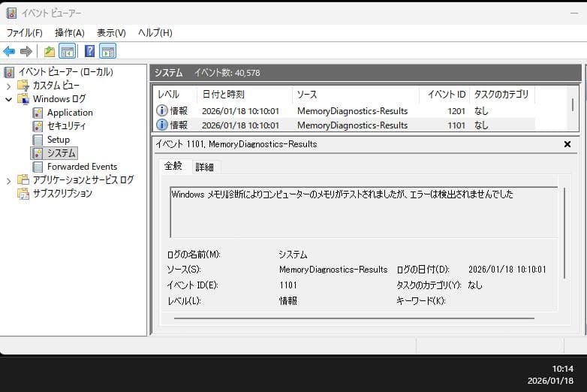Toggle the action pane show/hide icon
This screenshot has width=587, height=392.
tap(108, 51)
